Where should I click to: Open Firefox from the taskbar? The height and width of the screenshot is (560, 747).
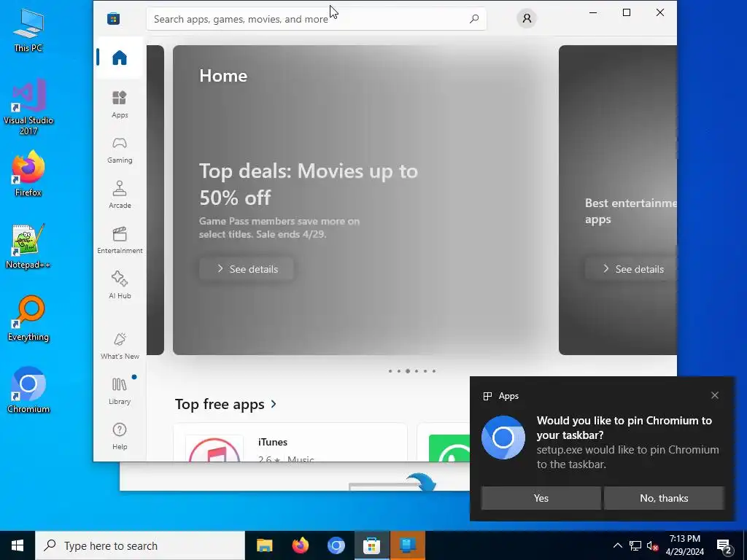click(x=300, y=545)
